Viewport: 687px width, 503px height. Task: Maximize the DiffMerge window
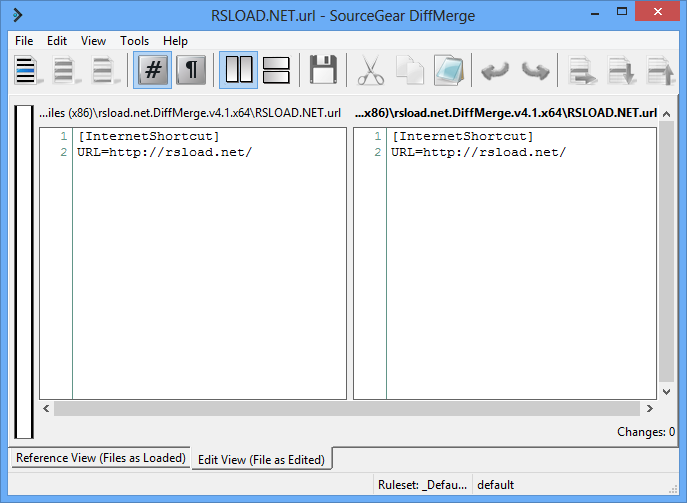pyautogui.click(x=622, y=12)
